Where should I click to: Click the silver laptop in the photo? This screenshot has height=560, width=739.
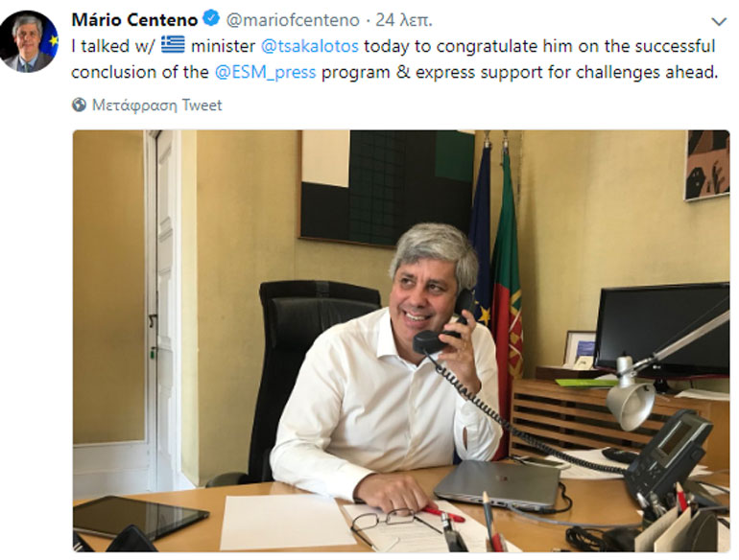tap(497, 483)
